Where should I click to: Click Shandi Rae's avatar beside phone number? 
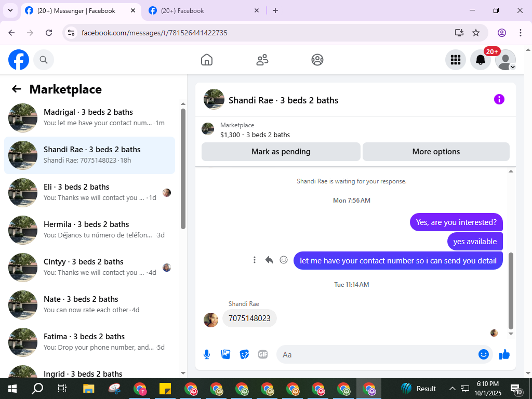click(x=211, y=320)
